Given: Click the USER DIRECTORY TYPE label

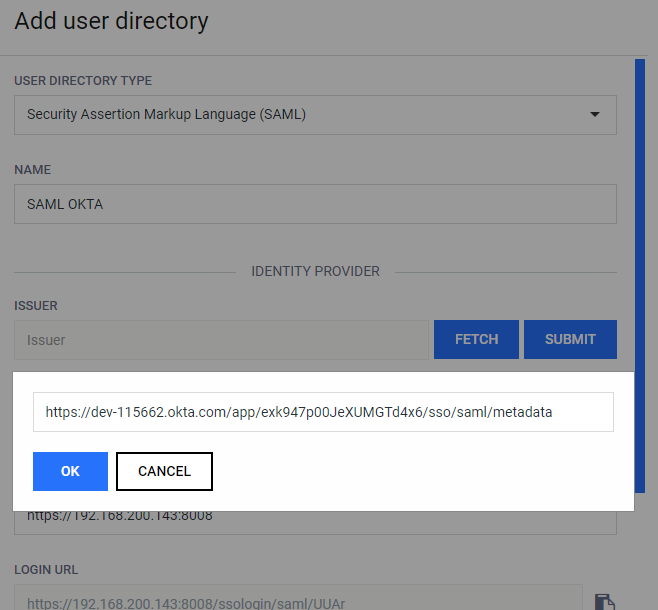Looking at the screenshot, I should (x=83, y=81).
